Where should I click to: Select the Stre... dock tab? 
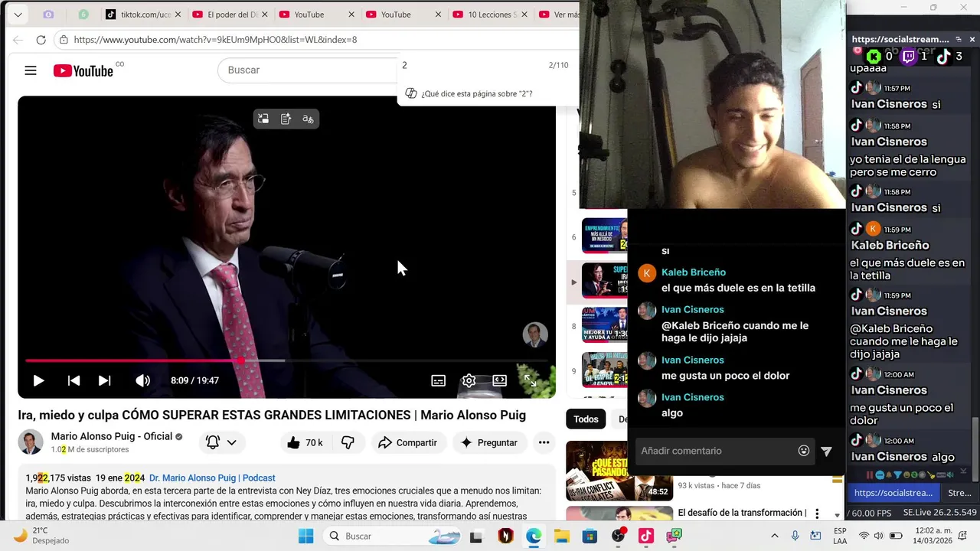[959, 493]
